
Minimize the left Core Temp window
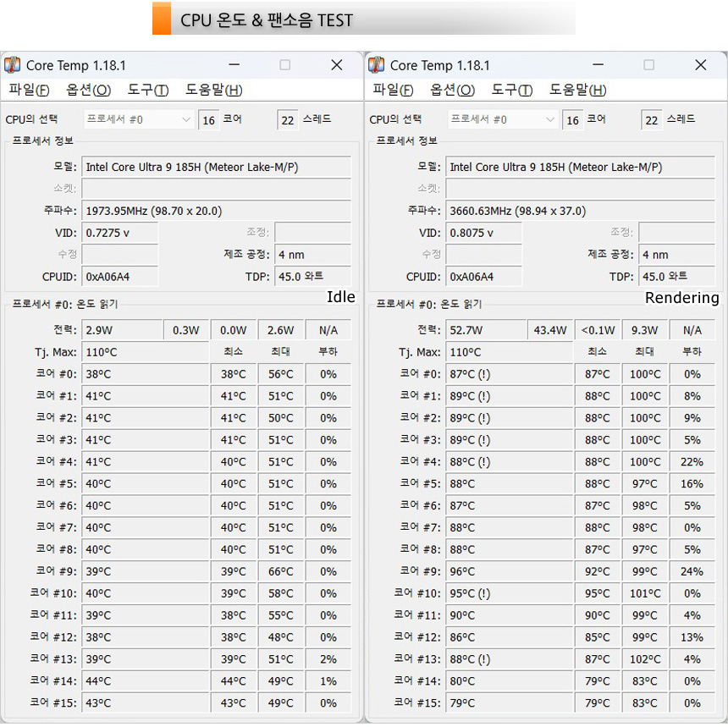point(234,65)
